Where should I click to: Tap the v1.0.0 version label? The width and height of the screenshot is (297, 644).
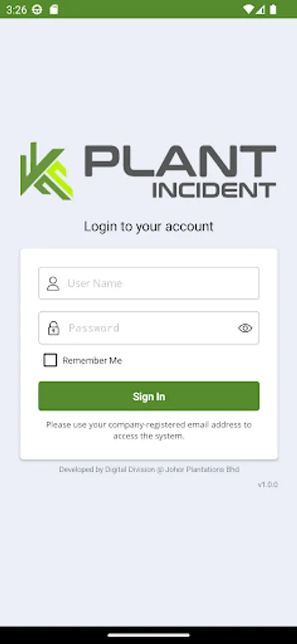pyautogui.click(x=268, y=484)
